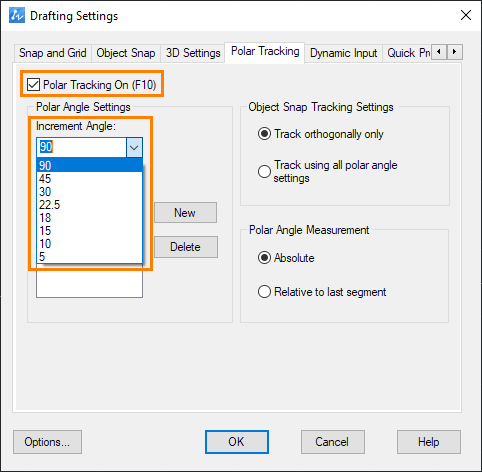Switch to Snap and Grid tab
The height and width of the screenshot is (472, 482).
[53, 53]
